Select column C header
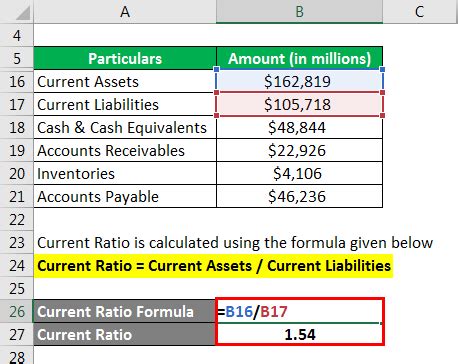The height and width of the screenshot is (364, 458). [x=420, y=12]
